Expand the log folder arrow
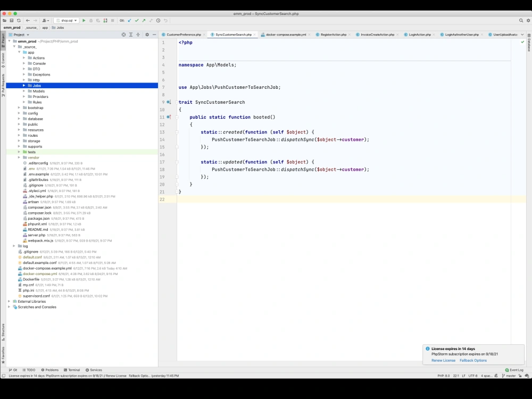The image size is (532, 399). click(x=14, y=246)
